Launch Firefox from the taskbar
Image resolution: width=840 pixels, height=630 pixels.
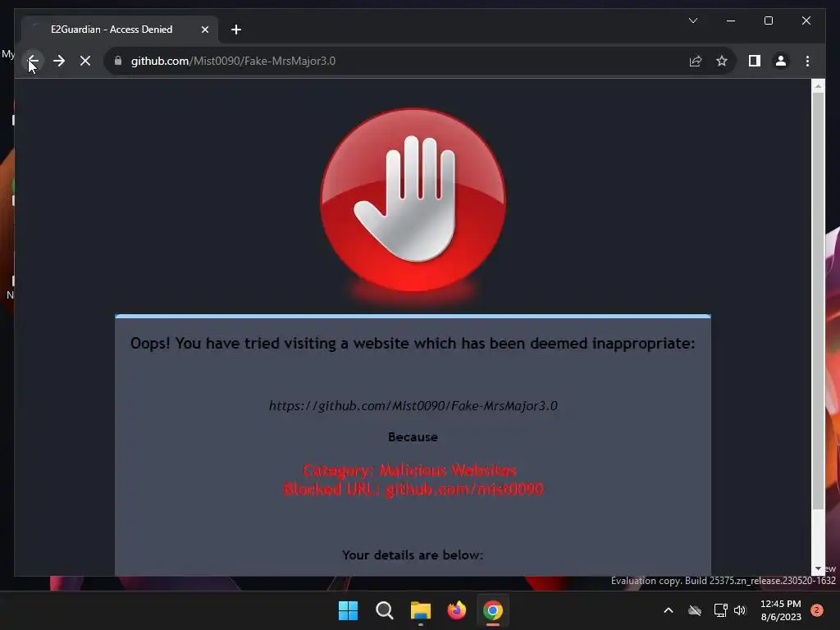coord(456,610)
